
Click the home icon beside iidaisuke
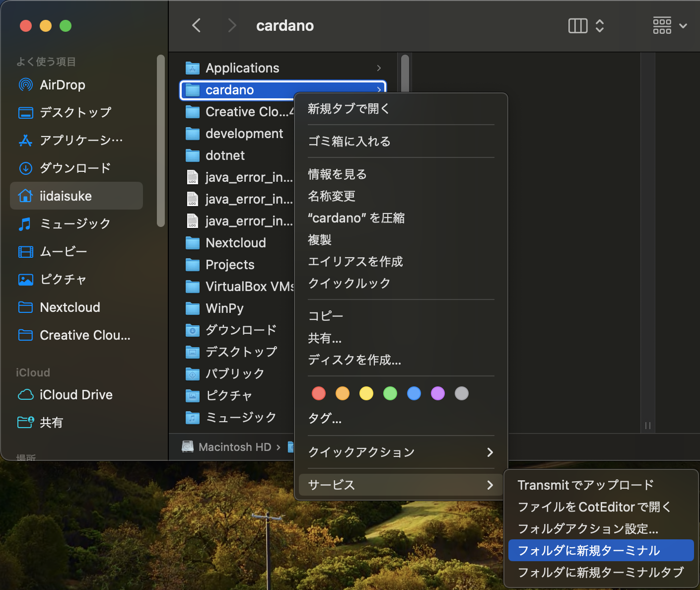[26, 196]
